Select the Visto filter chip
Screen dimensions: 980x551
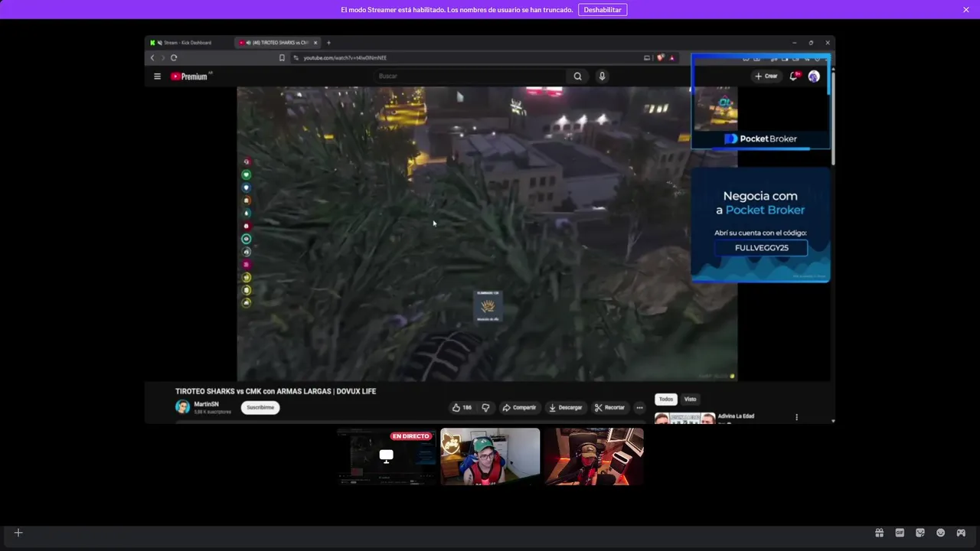tap(691, 399)
